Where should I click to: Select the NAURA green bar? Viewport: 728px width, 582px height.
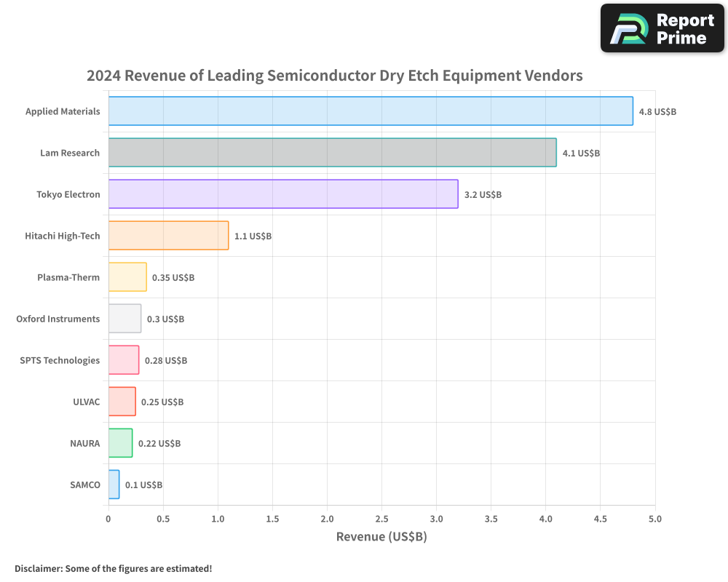pyautogui.click(x=120, y=443)
